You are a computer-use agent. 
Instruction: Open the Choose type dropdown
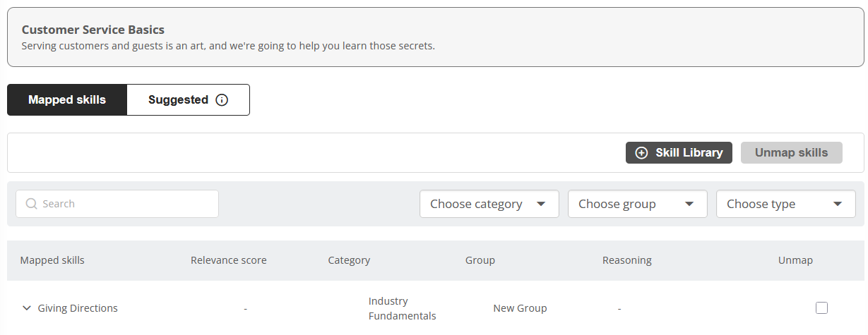pos(785,204)
